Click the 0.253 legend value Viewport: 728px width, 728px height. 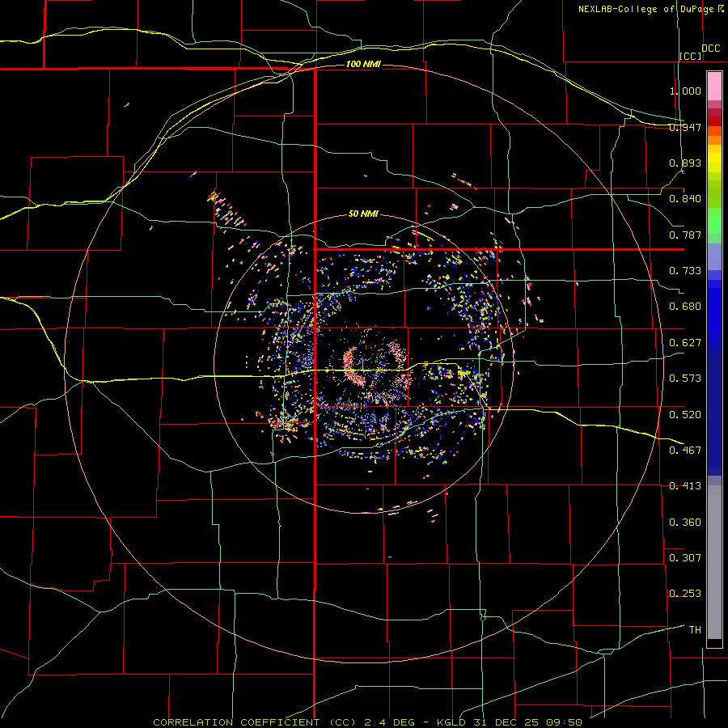point(685,594)
